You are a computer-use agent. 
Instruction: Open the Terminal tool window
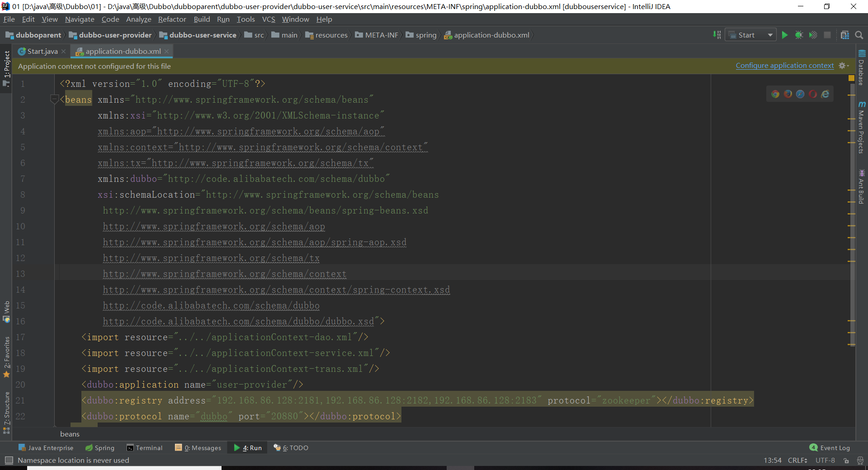coord(145,448)
